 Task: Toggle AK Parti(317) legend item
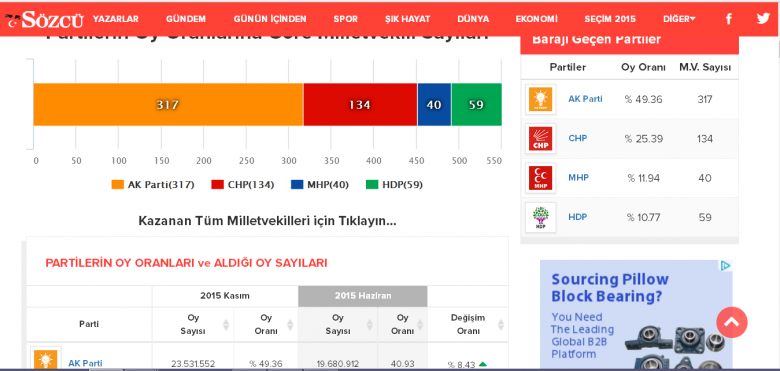point(153,185)
